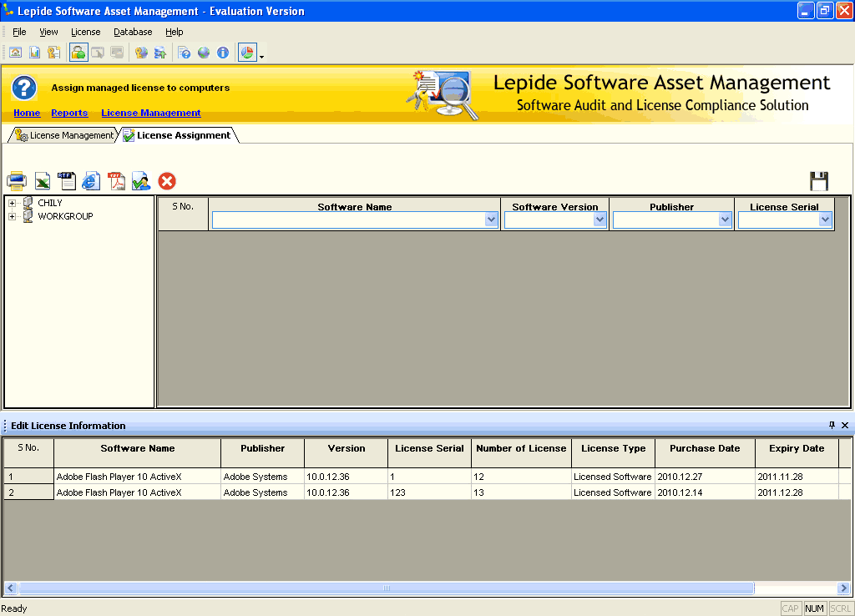Click the red remove X icon
Image resolution: width=855 pixels, height=616 pixels.
click(167, 180)
